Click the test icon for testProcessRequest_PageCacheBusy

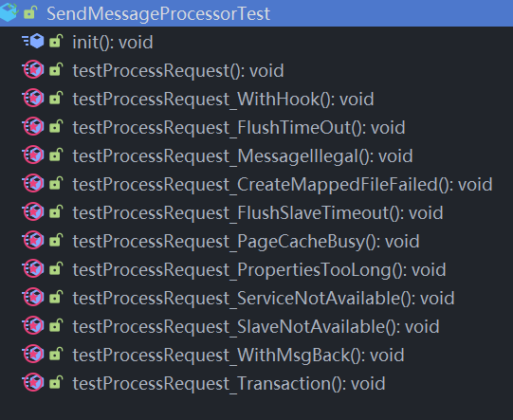pyautogui.click(x=33, y=240)
